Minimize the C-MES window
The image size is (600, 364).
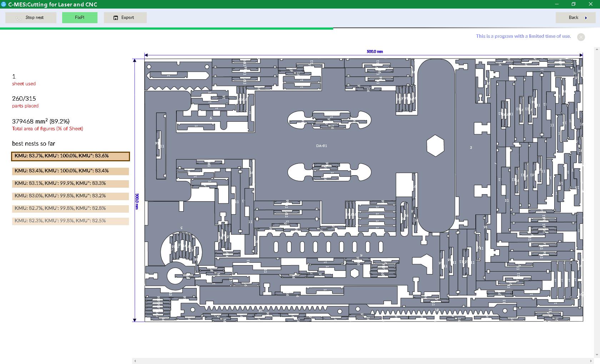point(557,4)
